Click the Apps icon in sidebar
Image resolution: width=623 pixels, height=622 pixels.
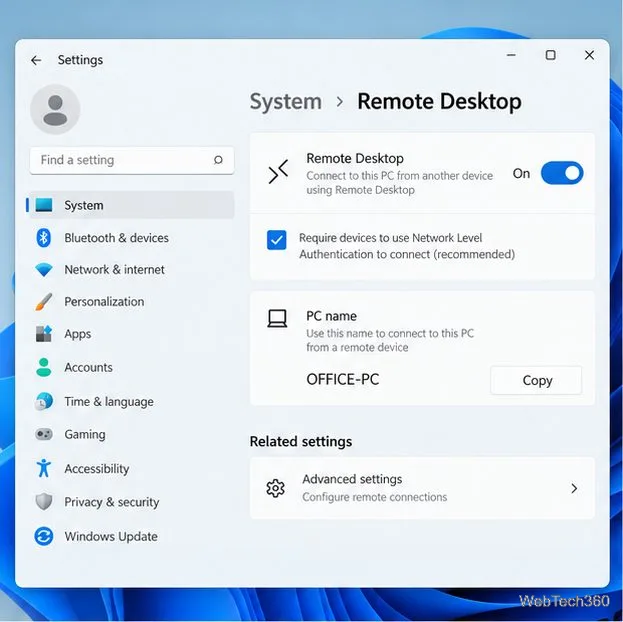point(44,334)
